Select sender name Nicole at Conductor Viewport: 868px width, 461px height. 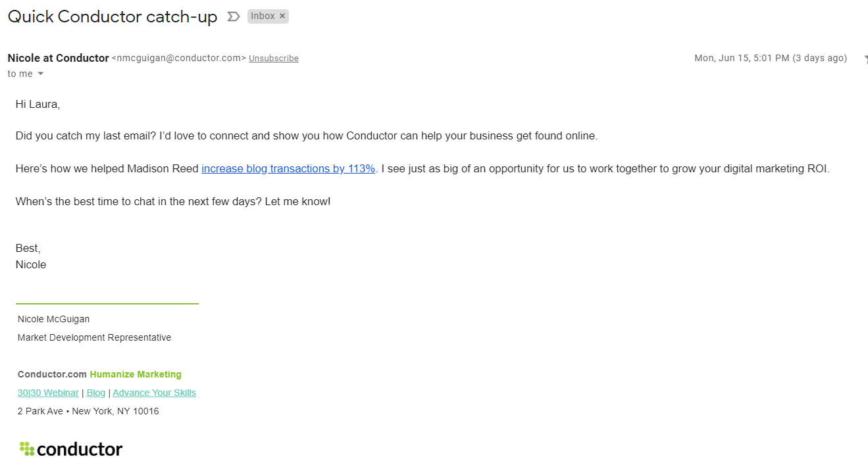click(58, 58)
